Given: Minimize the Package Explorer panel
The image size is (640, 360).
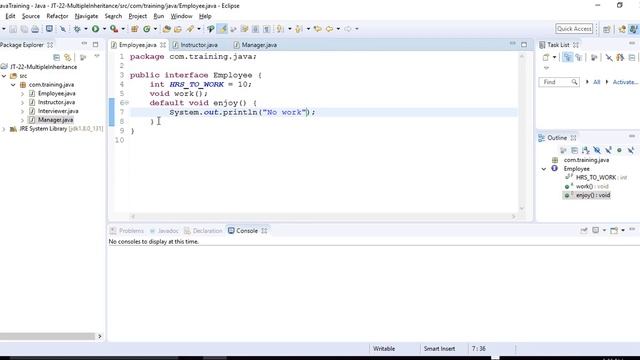Looking at the screenshot, I should (84, 44).
